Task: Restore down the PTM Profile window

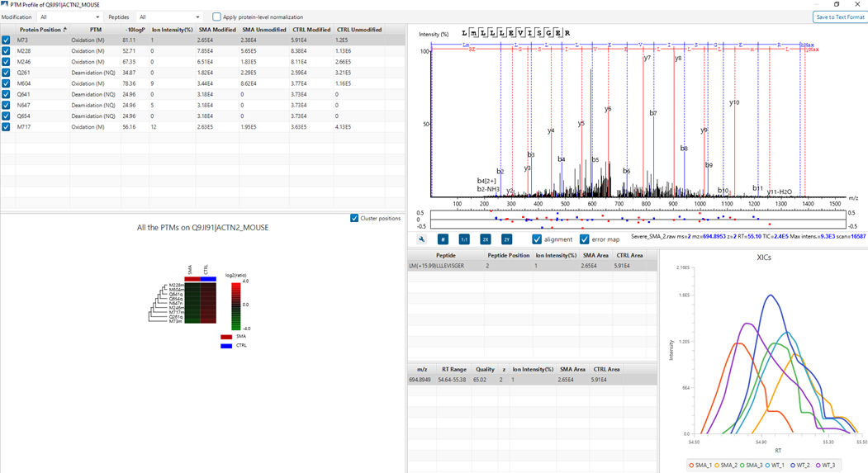Action: click(837, 4)
